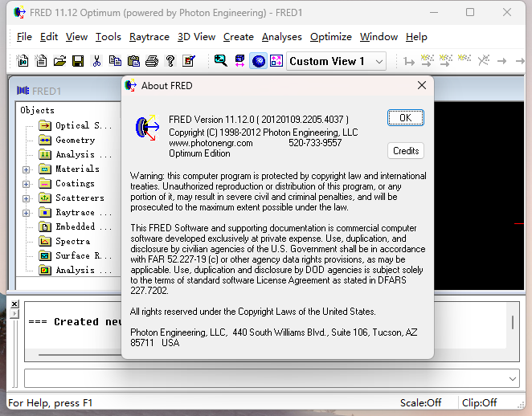Click the fit-view icon with pink arrow
532x416 pixels.
pyautogui.click(x=239, y=61)
